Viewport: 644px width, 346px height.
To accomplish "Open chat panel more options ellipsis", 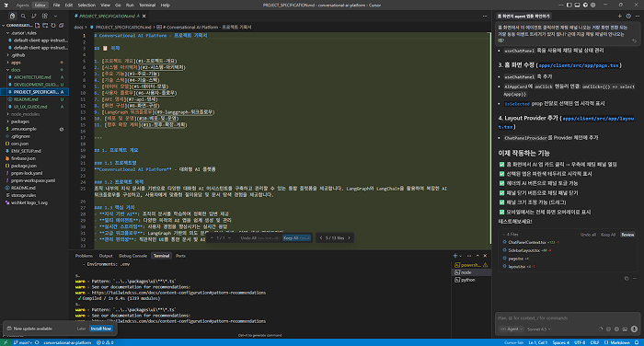I will [637, 16].
